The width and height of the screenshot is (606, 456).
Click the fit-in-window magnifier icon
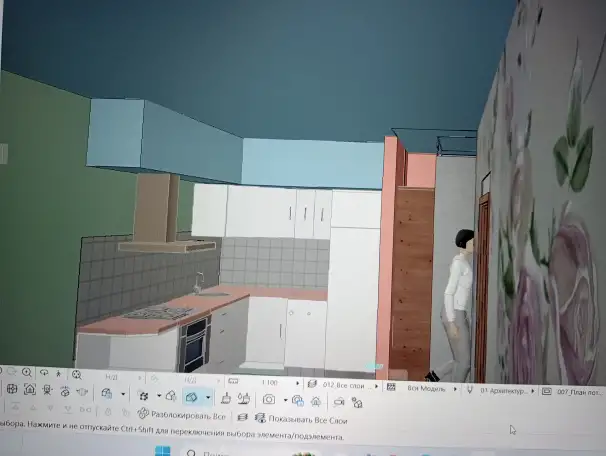pyautogui.click(x=77, y=374)
